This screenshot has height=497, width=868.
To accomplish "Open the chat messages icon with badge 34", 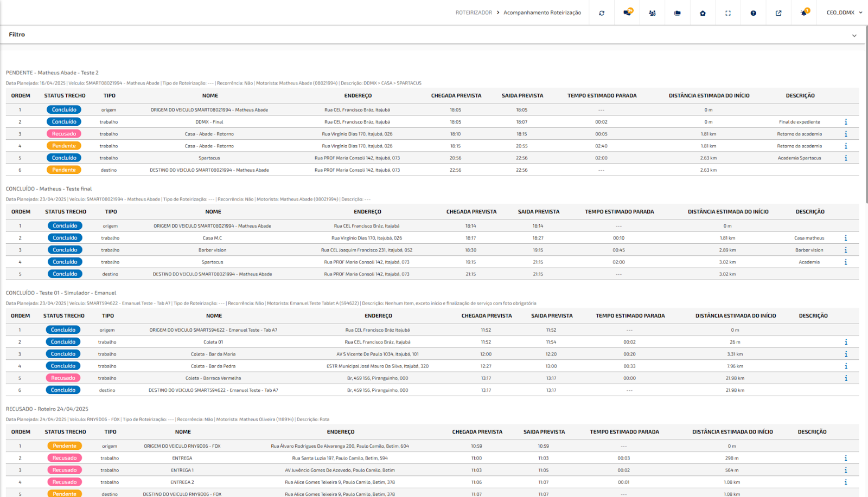I will (627, 12).
